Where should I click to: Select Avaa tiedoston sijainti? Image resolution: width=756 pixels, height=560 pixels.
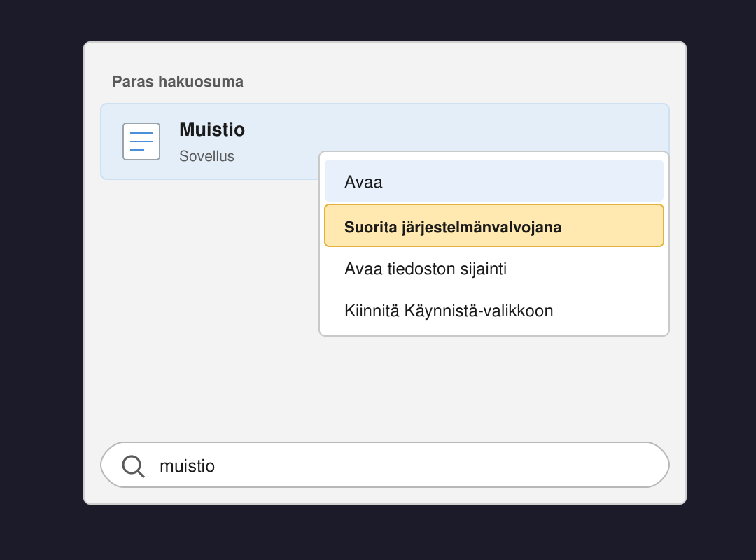(494, 269)
